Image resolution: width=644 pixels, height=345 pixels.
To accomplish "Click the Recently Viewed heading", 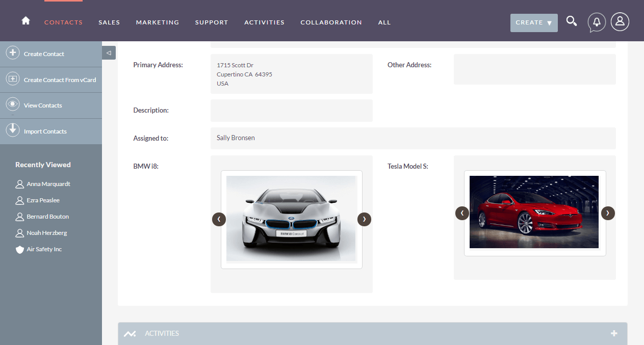I will pyautogui.click(x=43, y=165).
